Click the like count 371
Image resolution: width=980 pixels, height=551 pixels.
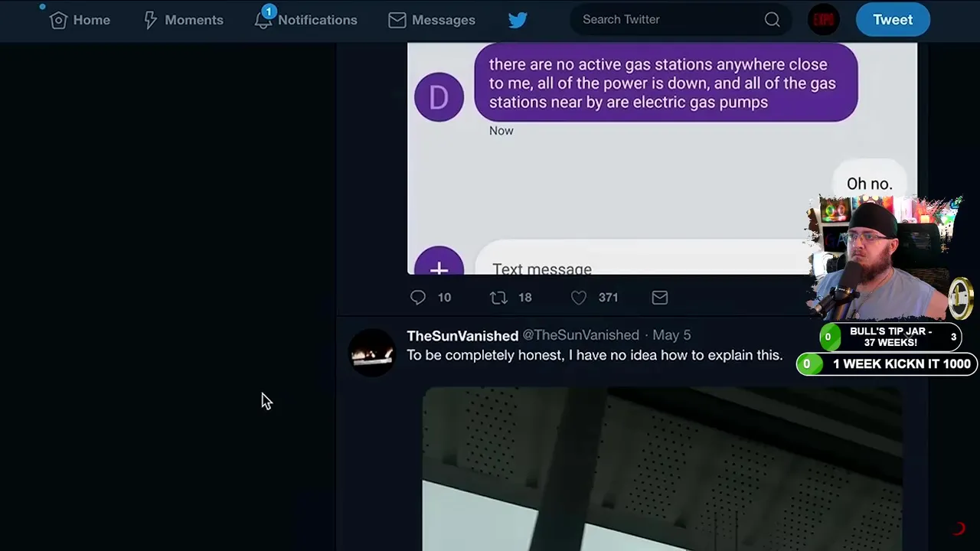608,298
